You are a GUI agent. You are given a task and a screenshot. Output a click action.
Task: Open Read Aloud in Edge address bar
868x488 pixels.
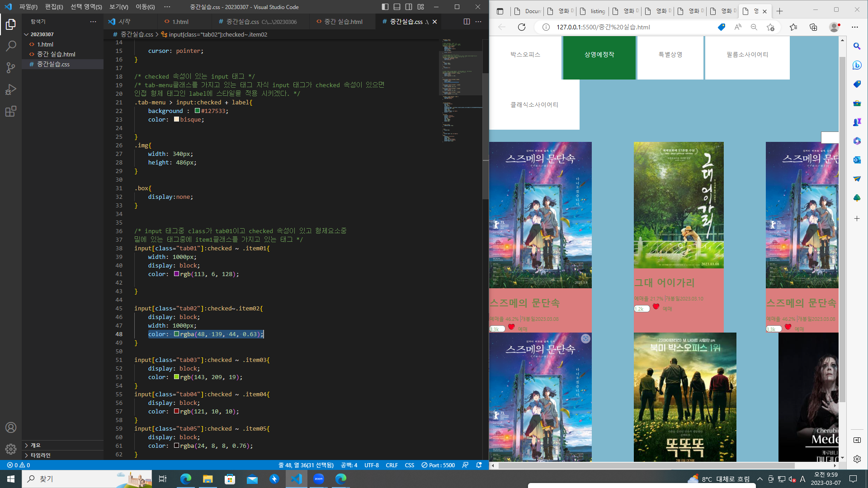coord(738,27)
